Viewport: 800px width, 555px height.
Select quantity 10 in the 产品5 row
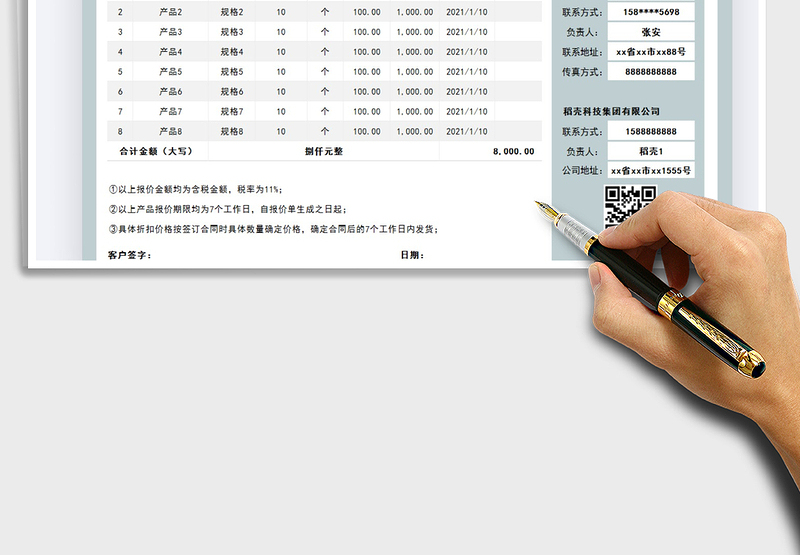click(281, 71)
